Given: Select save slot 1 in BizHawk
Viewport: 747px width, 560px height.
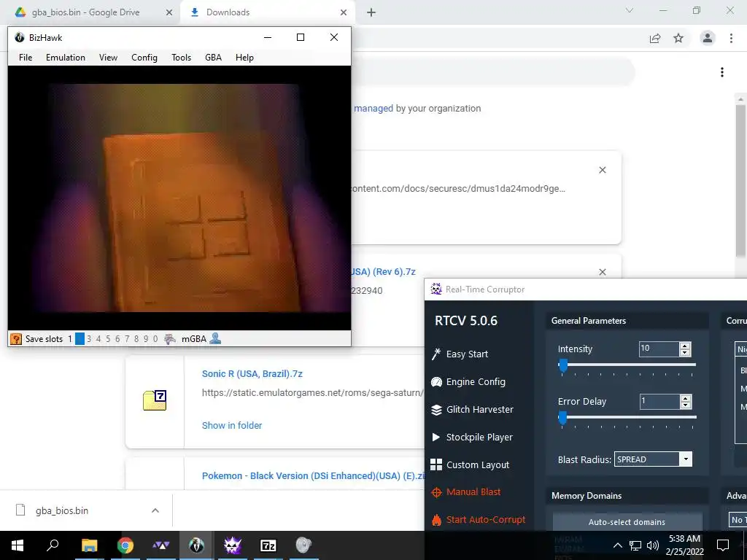Looking at the screenshot, I should (70, 339).
